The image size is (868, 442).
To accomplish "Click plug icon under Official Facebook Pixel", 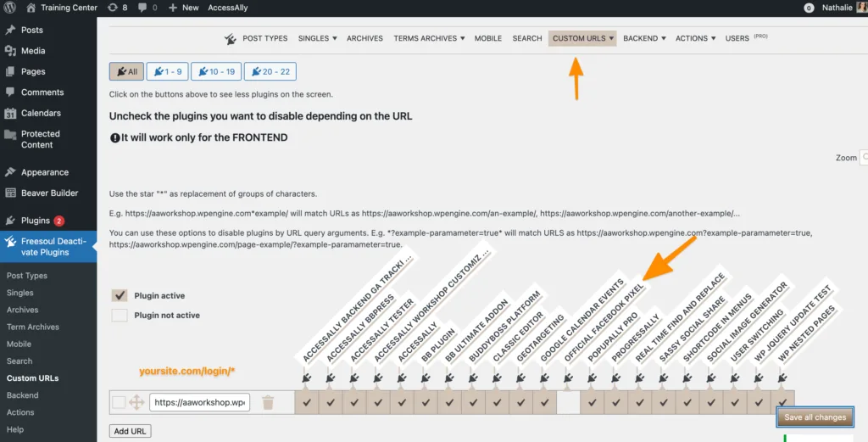I will point(569,378).
